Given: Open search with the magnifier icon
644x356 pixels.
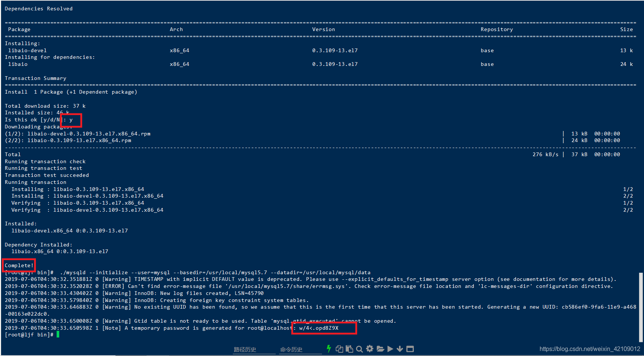Looking at the screenshot, I should pyautogui.click(x=359, y=349).
